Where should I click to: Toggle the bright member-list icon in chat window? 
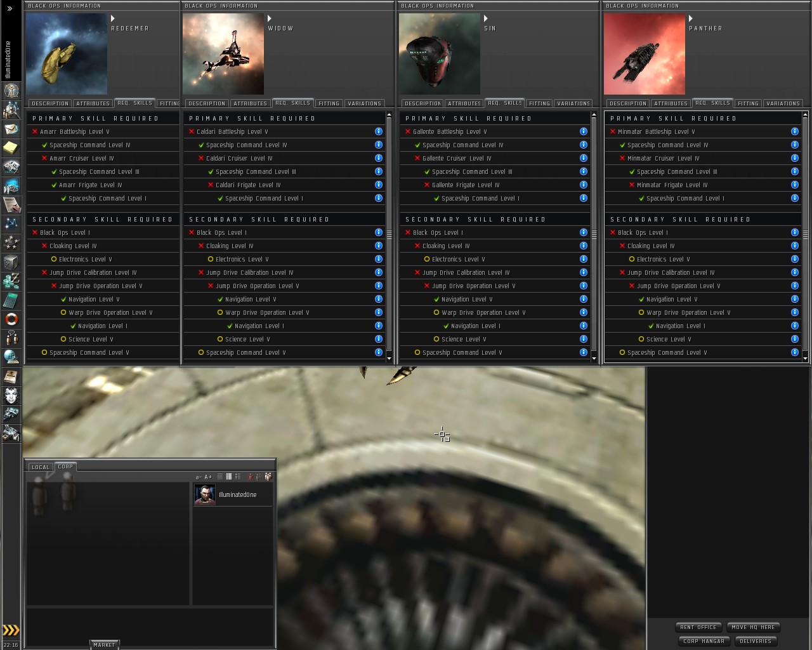tap(268, 477)
